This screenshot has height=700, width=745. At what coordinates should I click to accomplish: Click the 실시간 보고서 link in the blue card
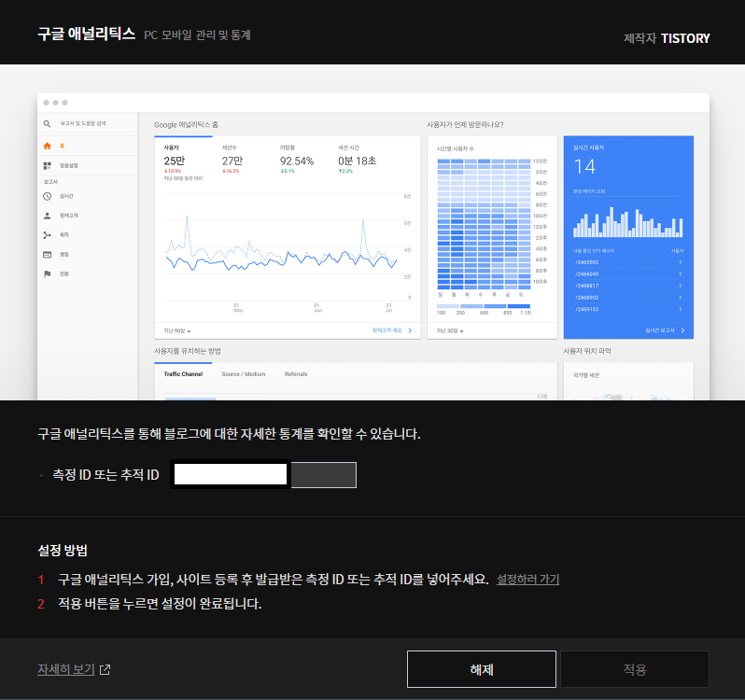click(659, 330)
